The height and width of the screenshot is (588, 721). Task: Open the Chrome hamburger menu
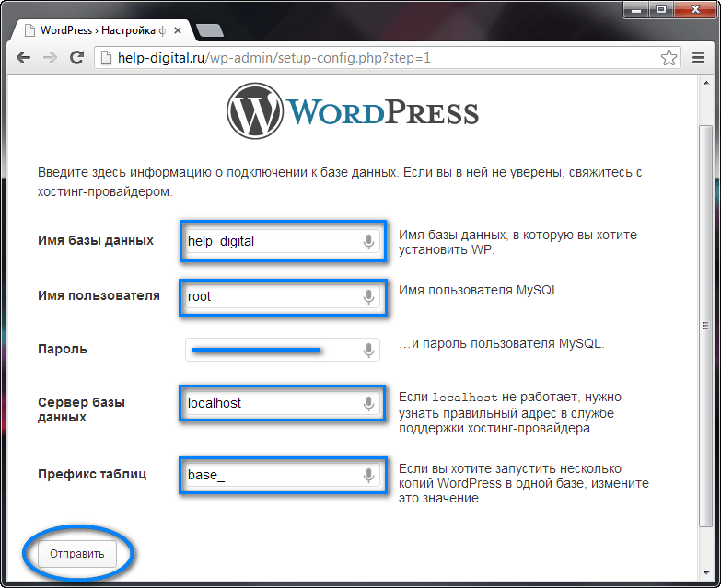[x=698, y=58]
